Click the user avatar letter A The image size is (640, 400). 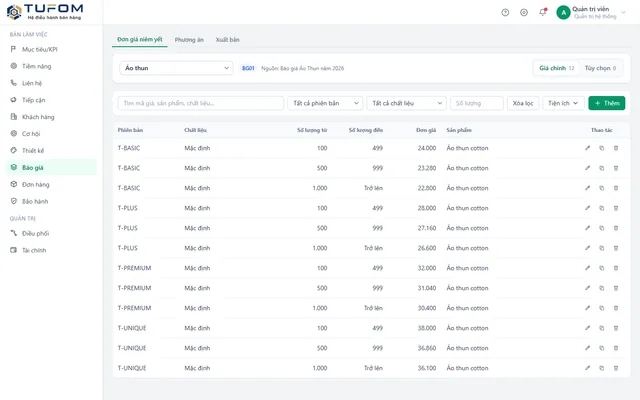click(563, 13)
